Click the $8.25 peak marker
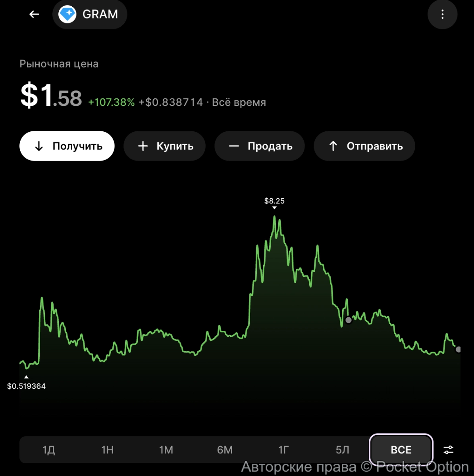 [x=274, y=201]
